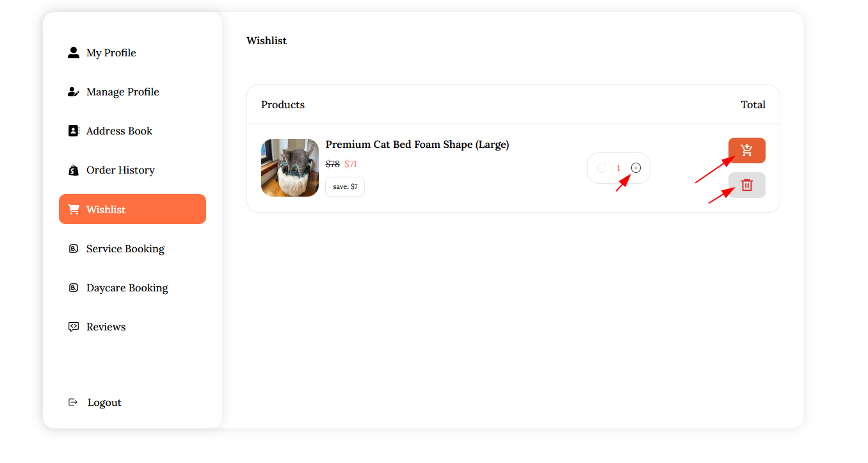This screenshot has height=463, width=868.
Task: Click the Reviews speech bubble icon
Action: [x=74, y=327]
